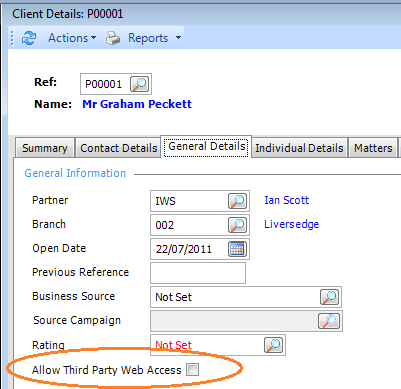
Task: Click the Previous Reference label
Action: [80, 272]
